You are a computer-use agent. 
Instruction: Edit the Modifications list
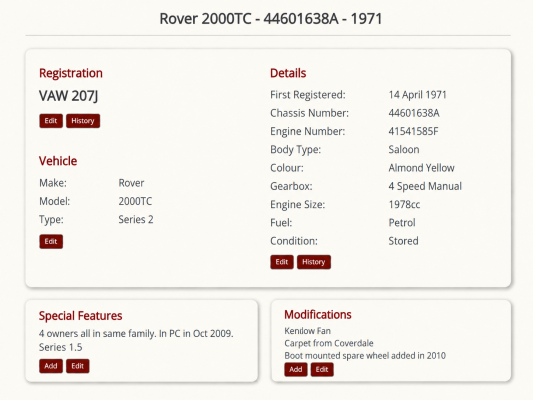click(322, 369)
